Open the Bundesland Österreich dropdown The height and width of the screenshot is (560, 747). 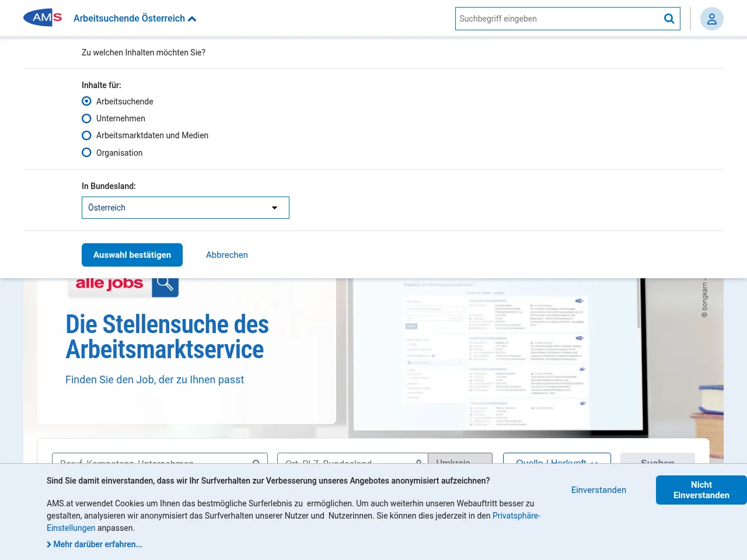[186, 208]
